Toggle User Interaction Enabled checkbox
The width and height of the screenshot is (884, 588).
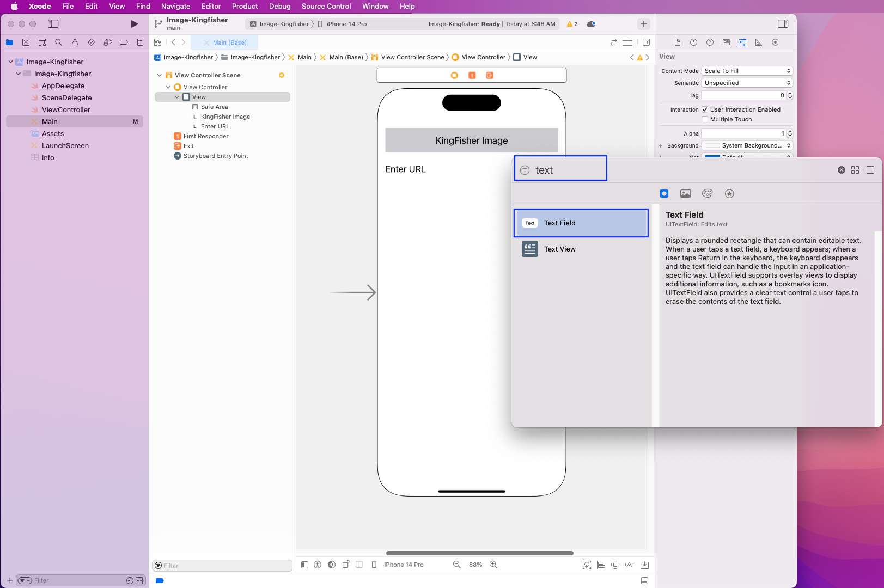coord(705,109)
